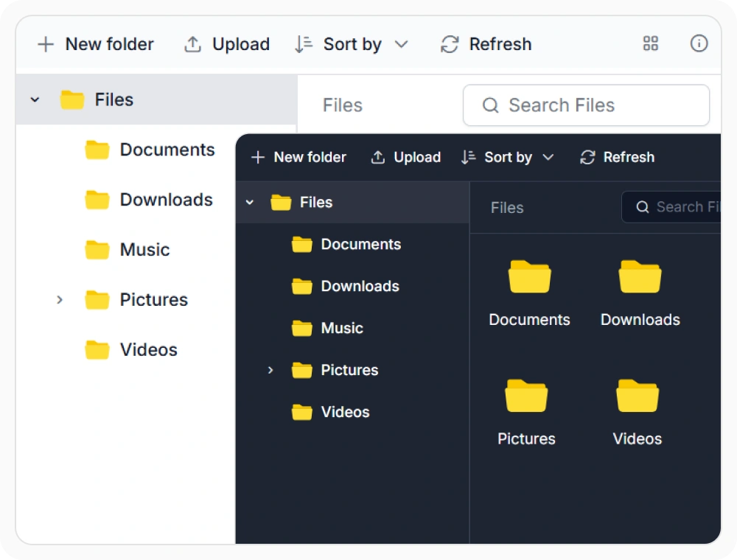737x560 pixels.
Task: Click Documents folder icon in light window tree
Action: point(97,150)
